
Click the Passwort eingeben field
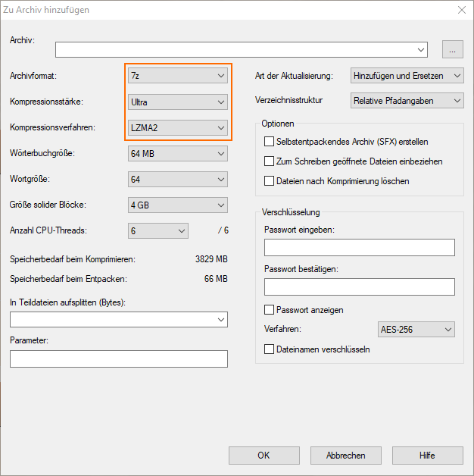[360, 247]
